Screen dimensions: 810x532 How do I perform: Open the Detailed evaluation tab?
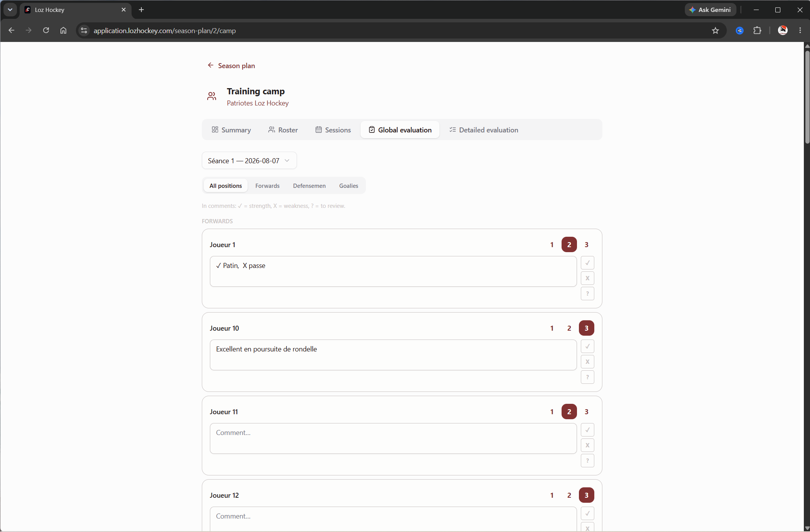(484, 130)
